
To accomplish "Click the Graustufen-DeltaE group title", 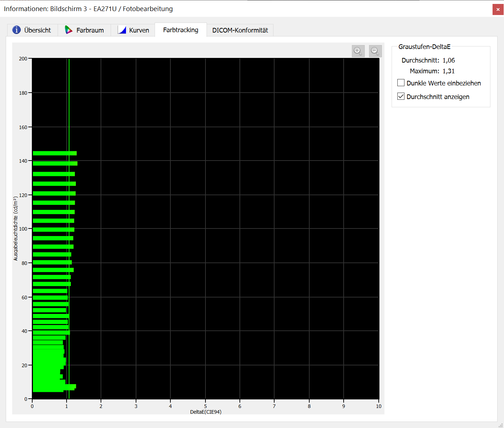I will coord(424,47).
